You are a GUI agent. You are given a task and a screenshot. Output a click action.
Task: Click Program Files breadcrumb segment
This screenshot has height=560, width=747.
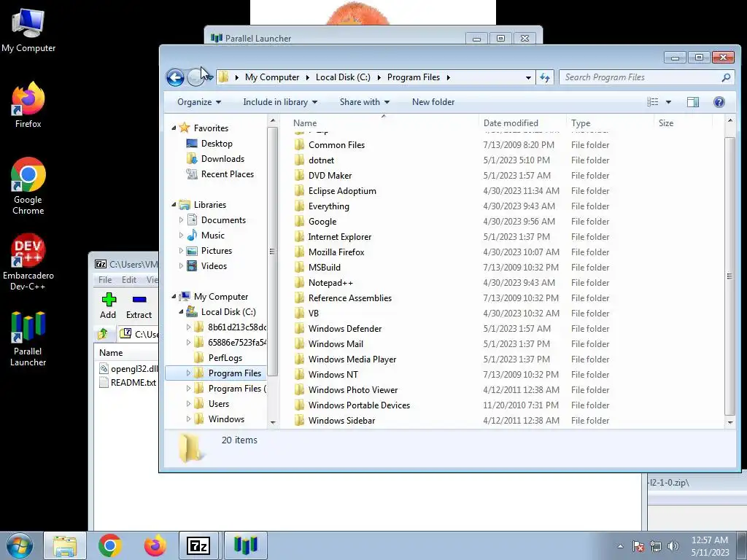coord(414,77)
